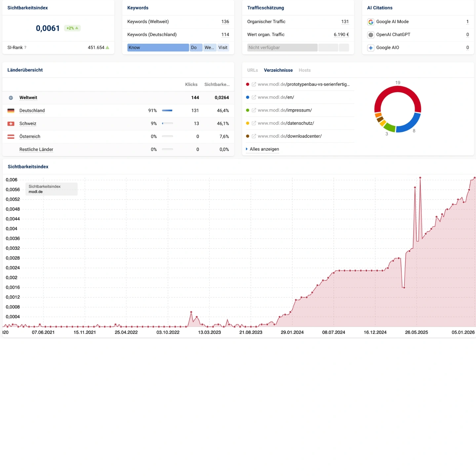Click the Schweiz flag icon
This screenshot has height=476, width=476.
tap(11, 124)
